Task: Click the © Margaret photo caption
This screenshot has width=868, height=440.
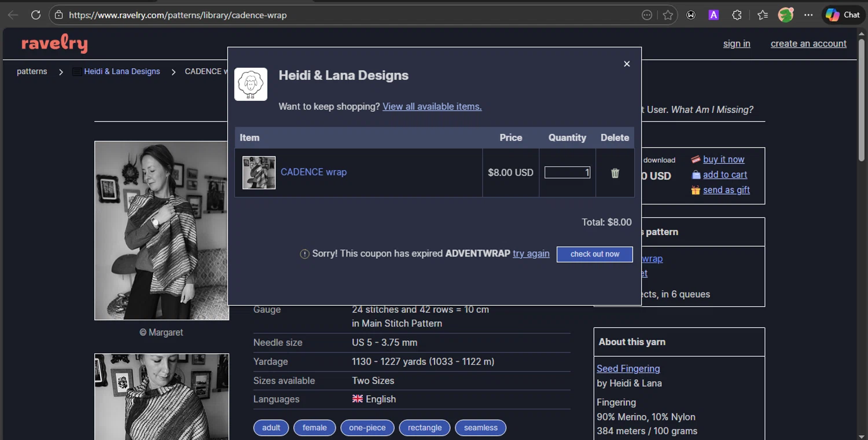Action: pos(161,332)
